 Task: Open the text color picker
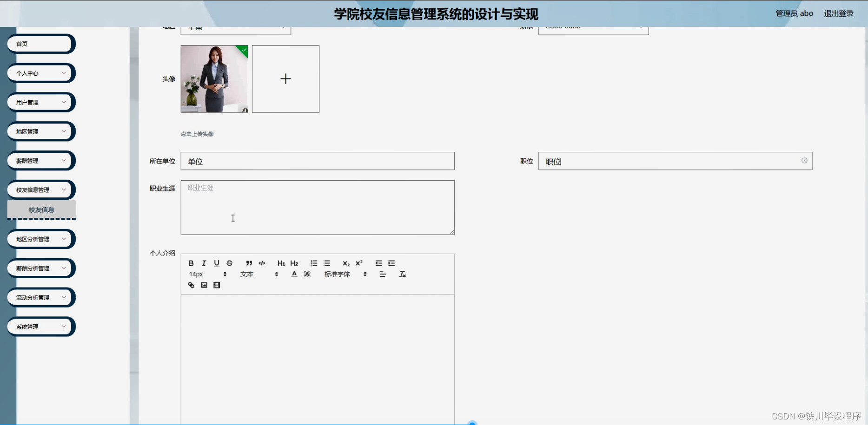[x=294, y=274]
